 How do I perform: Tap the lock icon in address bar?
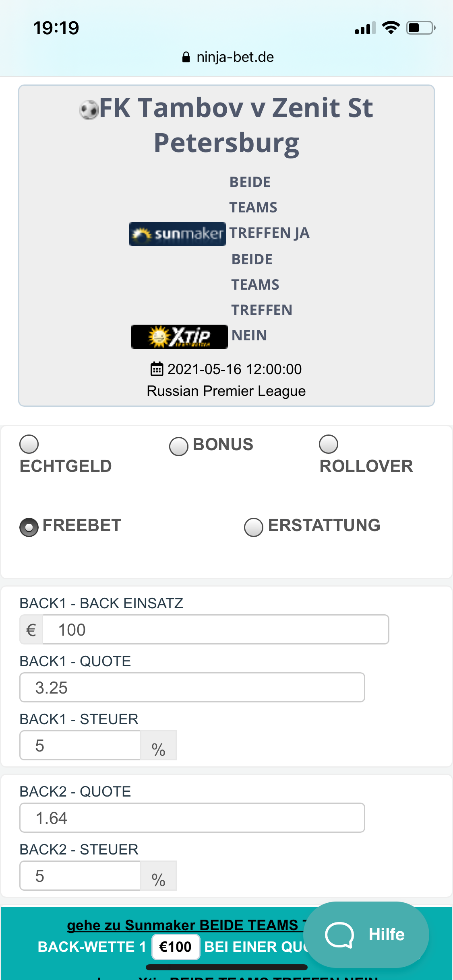click(186, 57)
